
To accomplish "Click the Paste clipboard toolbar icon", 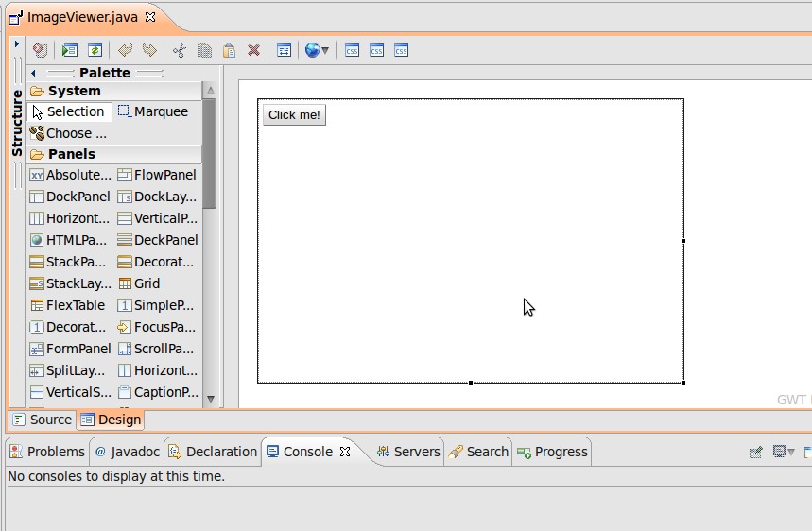I will [x=229, y=51].
